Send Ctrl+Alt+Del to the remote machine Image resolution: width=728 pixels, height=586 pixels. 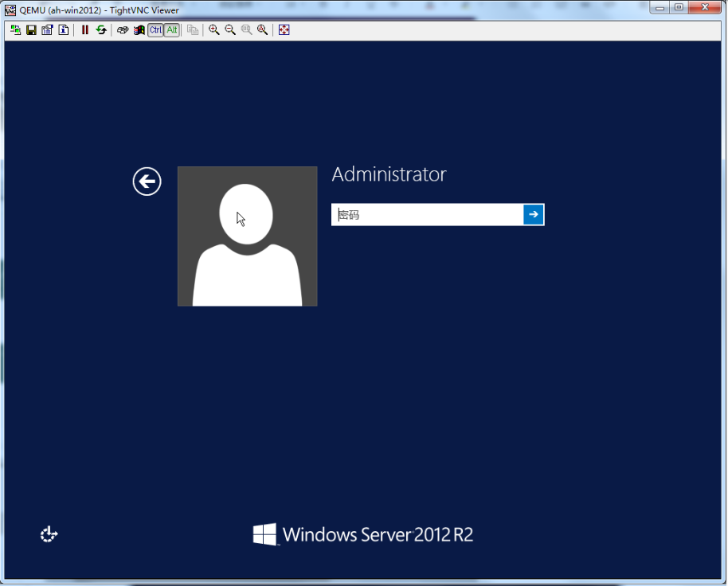coord(123,30)
